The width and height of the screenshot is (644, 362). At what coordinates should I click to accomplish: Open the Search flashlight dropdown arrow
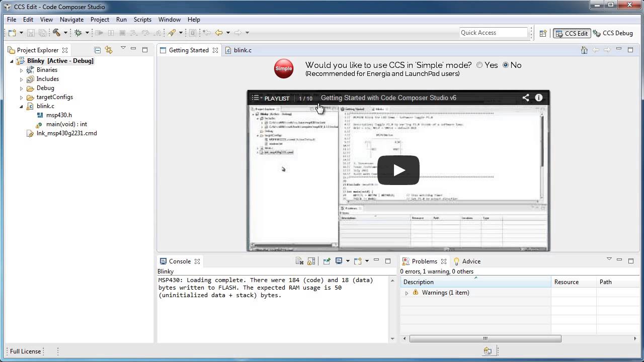coord(180,33)
